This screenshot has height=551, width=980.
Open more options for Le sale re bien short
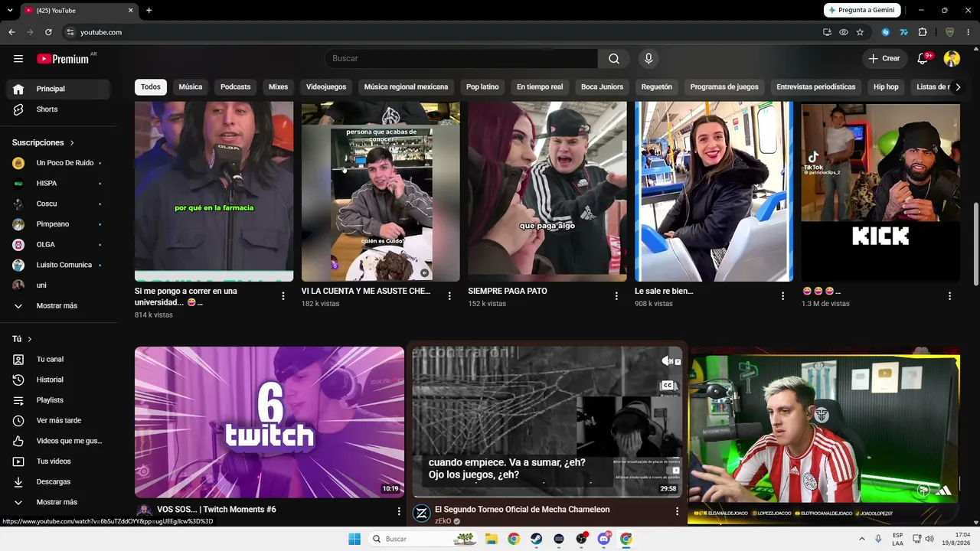point(782,296)
